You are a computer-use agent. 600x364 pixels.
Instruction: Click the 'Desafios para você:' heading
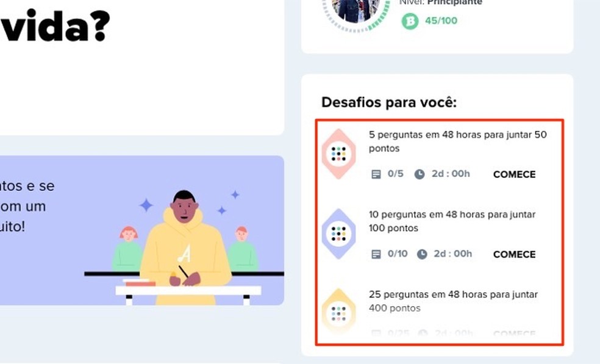[x=389, y=102]
